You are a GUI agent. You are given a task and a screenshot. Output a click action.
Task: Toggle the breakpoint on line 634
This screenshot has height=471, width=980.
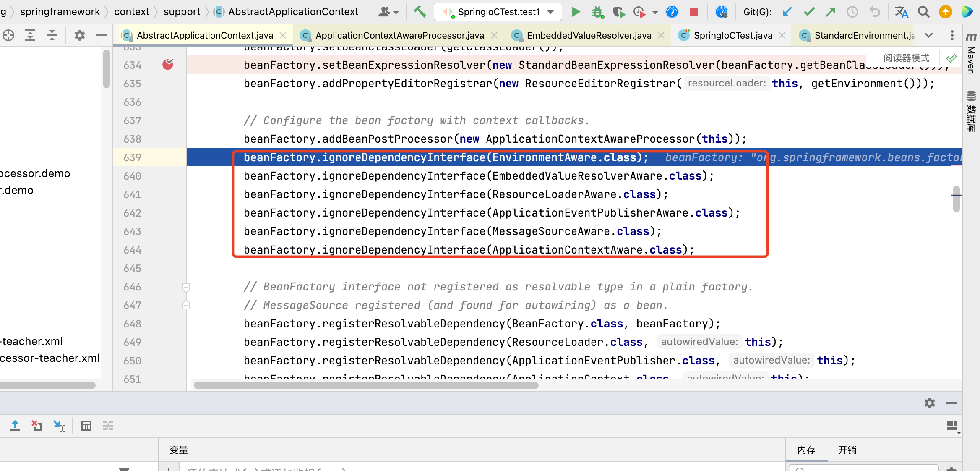(x=168, y=64)
